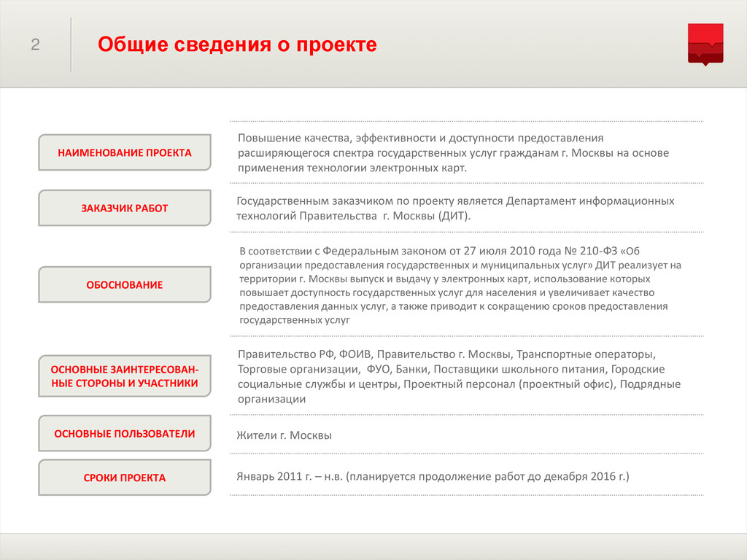Click the slide number '2'
Image resolution: width=747 pixels, height=560 pixels.
pyautogui.click(x=35, y=44)
